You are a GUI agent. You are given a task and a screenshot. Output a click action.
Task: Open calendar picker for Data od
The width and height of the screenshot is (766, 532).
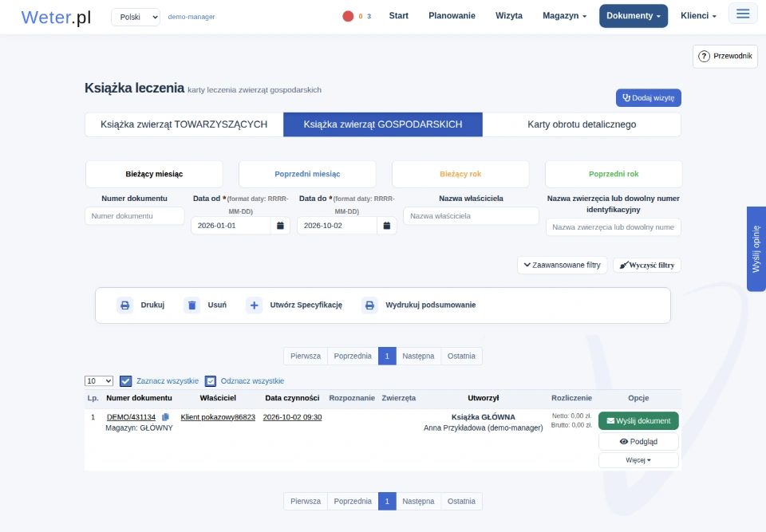coord(280,226)
